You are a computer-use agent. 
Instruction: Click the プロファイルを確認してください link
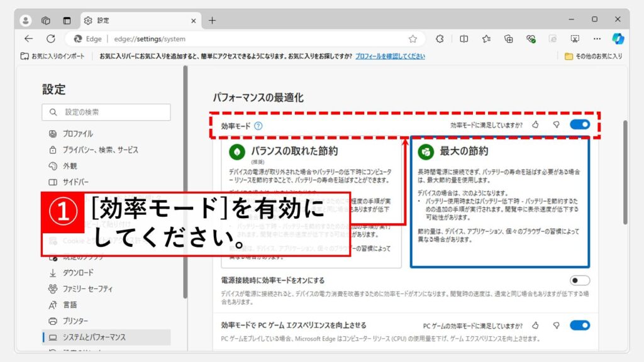click(390, 56)
